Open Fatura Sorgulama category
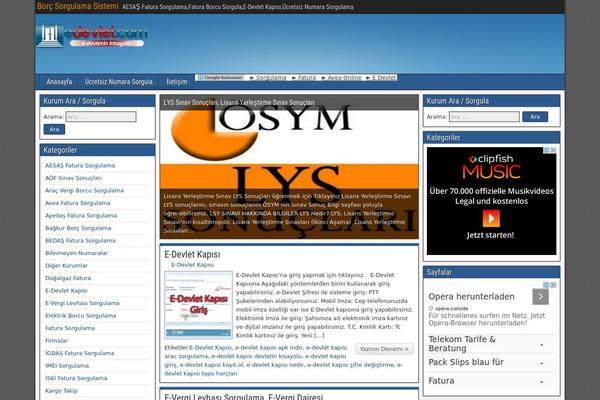600x400 pixels. coord(70,328)
